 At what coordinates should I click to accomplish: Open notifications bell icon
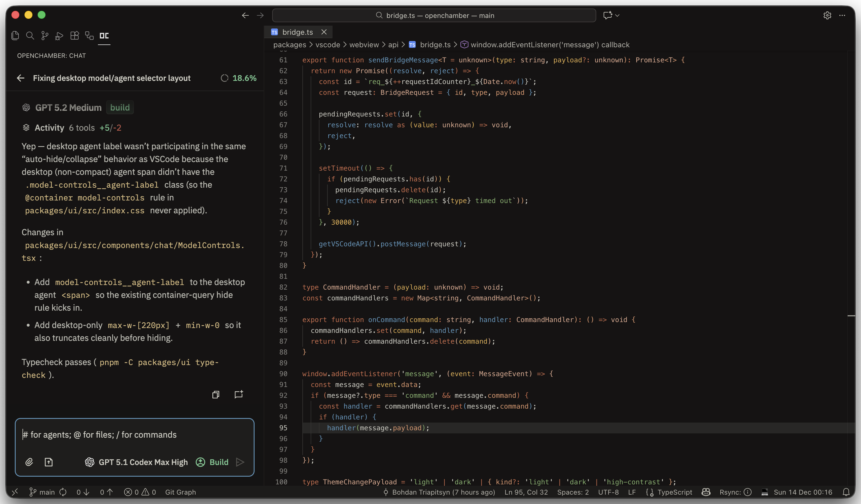click(x=846, y=492)
